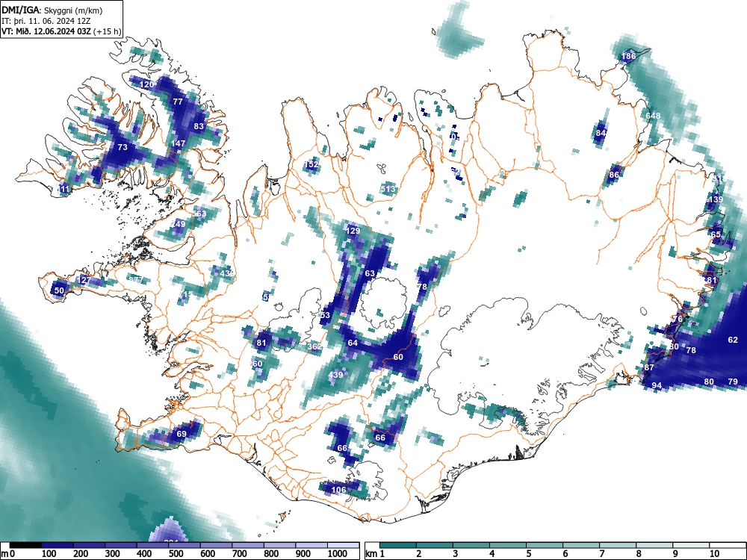Screen dimensions: 747x560
Task: Click the visibility value "84" on the map
Action: pos(601,133)
